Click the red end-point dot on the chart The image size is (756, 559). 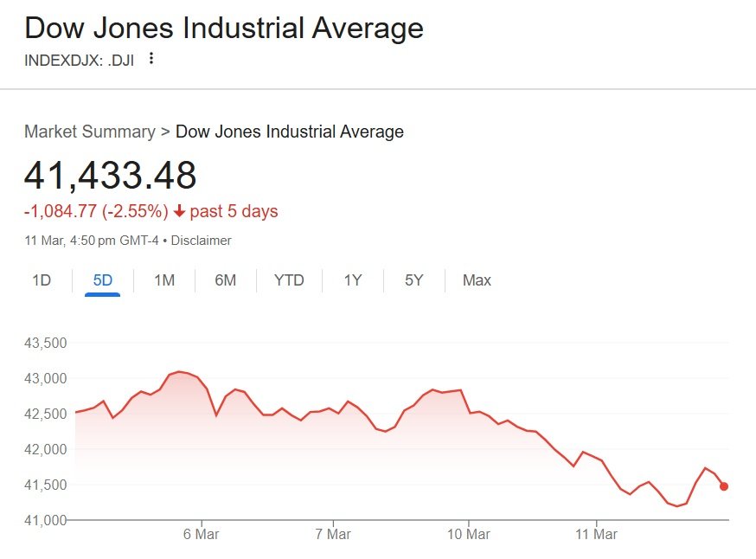pos(723,486)
